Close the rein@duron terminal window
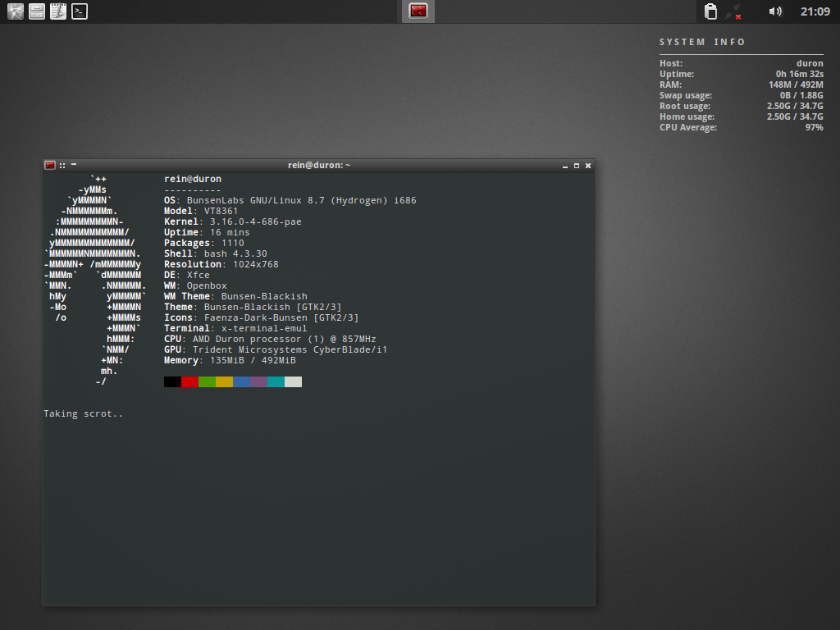This screenshot has width=840, height=630. [x=587, y=166]
